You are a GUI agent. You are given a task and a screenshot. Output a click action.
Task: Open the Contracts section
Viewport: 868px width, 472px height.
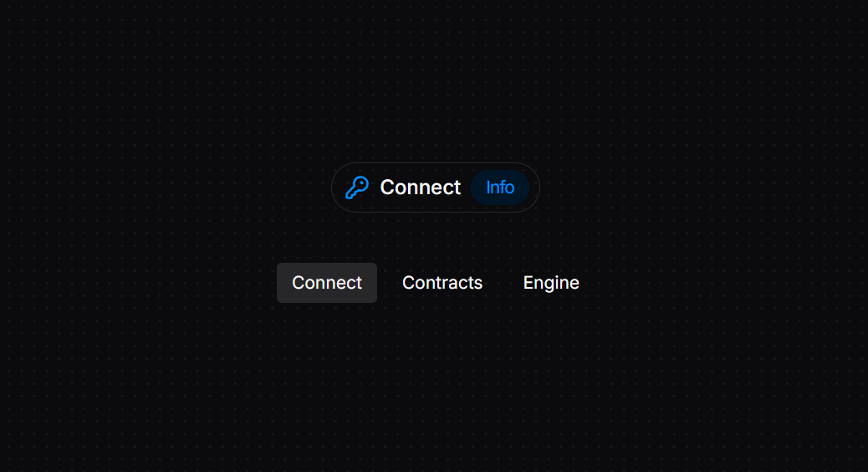[x=442, y=283]
